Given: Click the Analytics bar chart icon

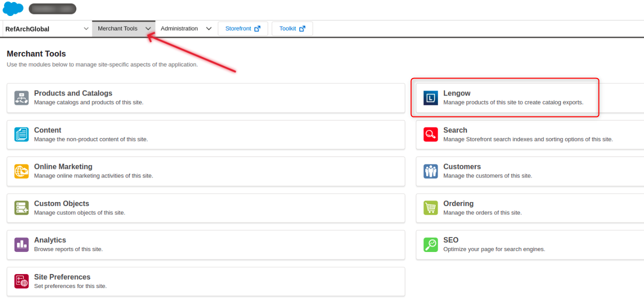Looking at the screenshot, I should point(21,244).
